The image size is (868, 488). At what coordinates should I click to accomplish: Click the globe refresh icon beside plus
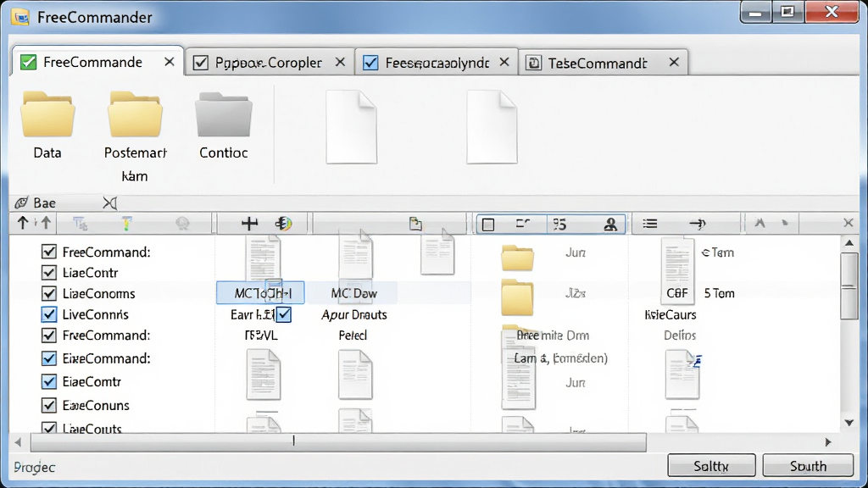[x=283, y=224]
